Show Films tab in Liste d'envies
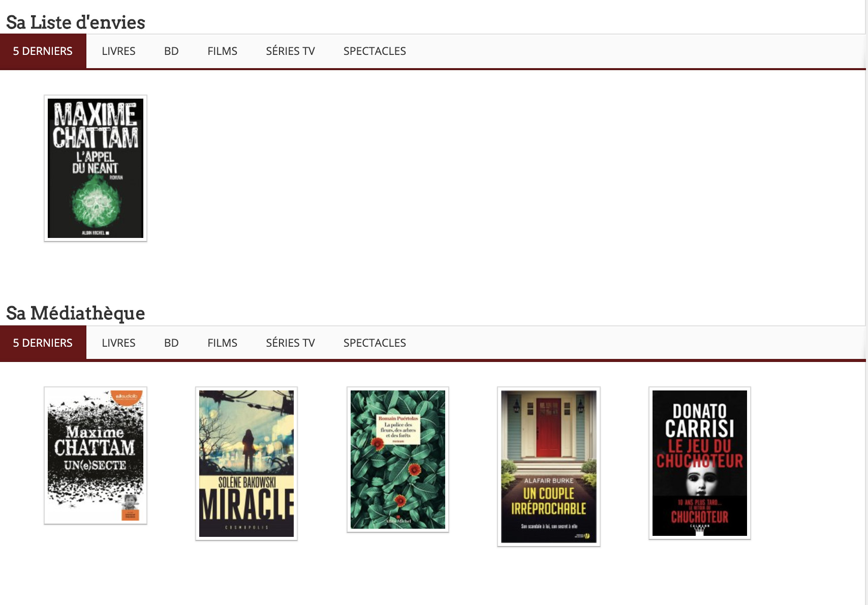The width and height of the screenshot is (868, 605). (222, 51)
